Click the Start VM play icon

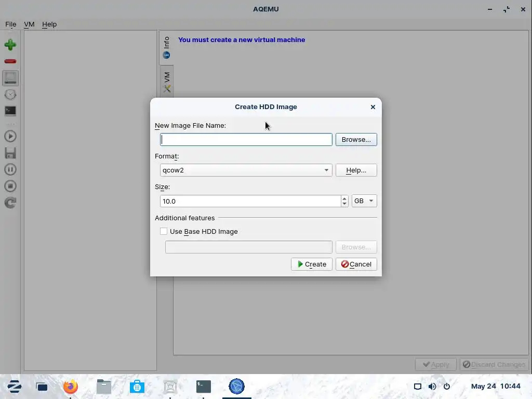[10, 137]
